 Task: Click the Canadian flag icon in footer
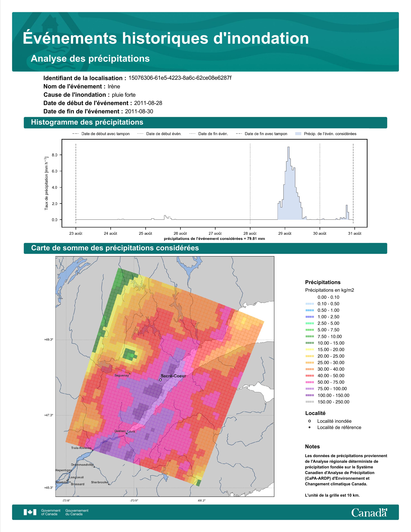click(x=30, y=512)
